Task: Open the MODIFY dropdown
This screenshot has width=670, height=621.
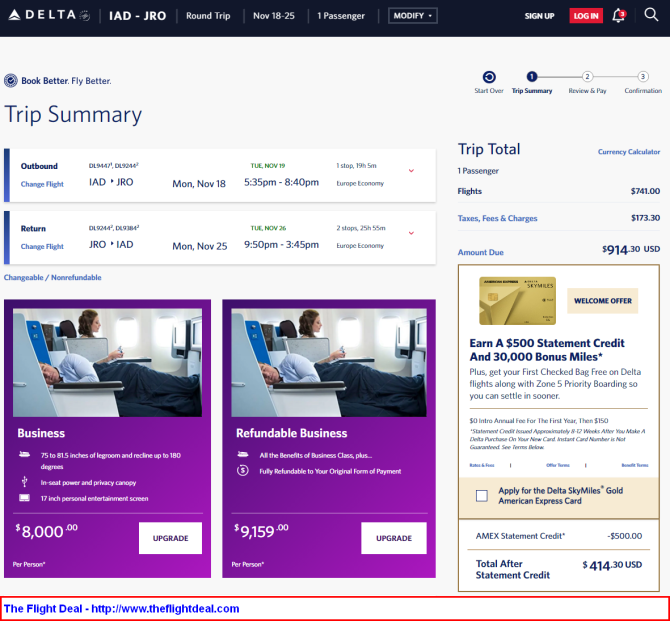Action: [413, 16]
